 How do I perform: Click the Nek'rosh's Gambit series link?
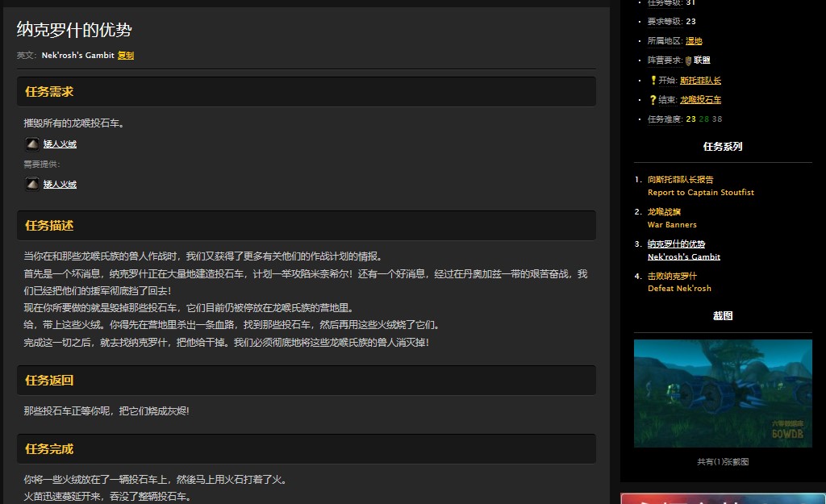[x=683, y=256]
